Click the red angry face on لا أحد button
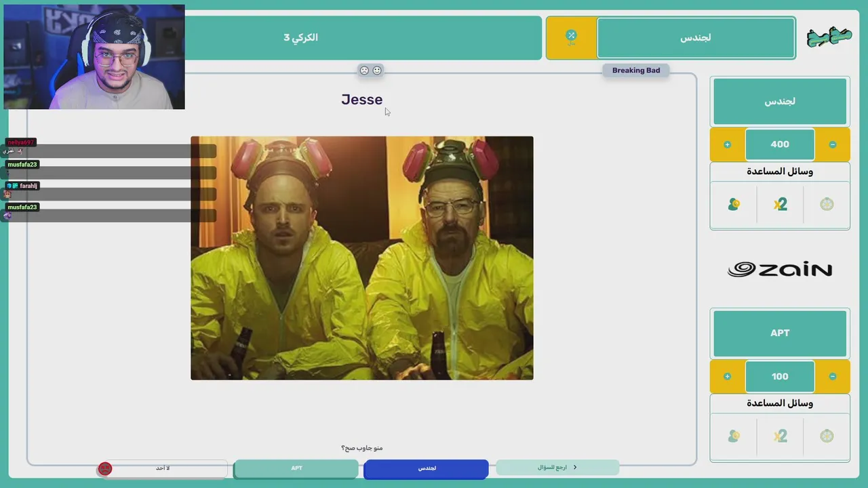The width and height of the screenshot is (868, 488). tap(105, 468)
